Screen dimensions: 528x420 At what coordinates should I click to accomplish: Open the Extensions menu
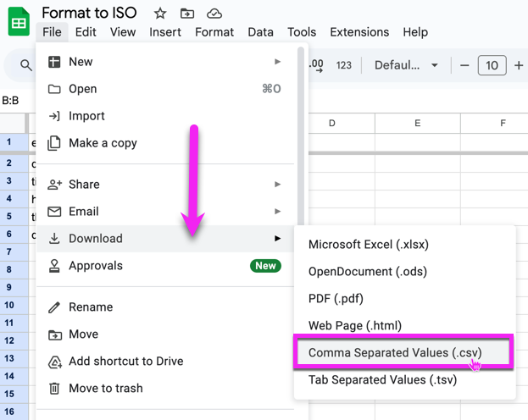359,32
